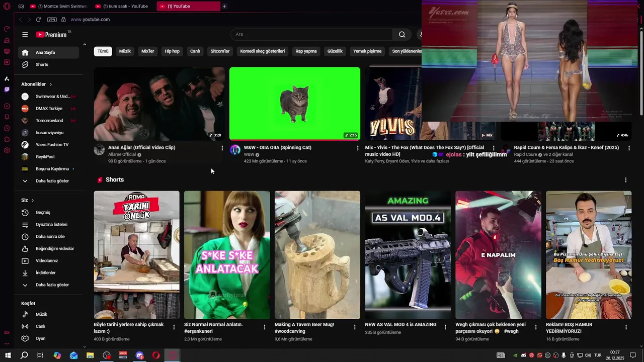This screenshot has height=362, width=644.
Task: Click the YouTube Premium logo
Action: [x=53, y=34]
